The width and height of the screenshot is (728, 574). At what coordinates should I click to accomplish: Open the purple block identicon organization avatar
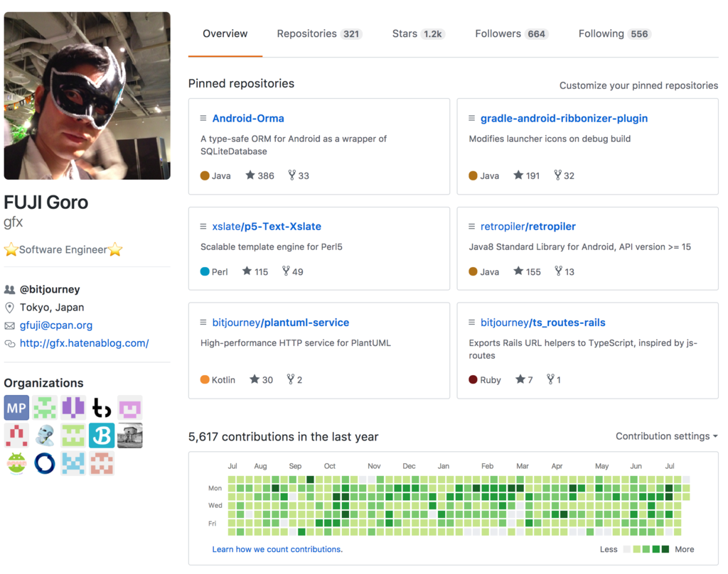pyautogui.click(x=73, y=408)
